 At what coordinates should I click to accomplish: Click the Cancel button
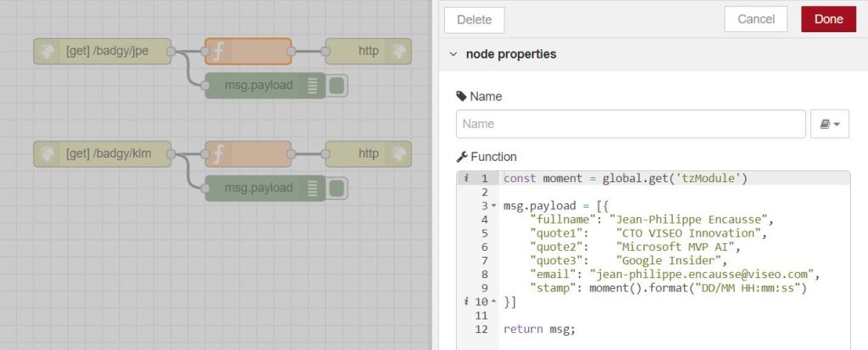(755, 19)
